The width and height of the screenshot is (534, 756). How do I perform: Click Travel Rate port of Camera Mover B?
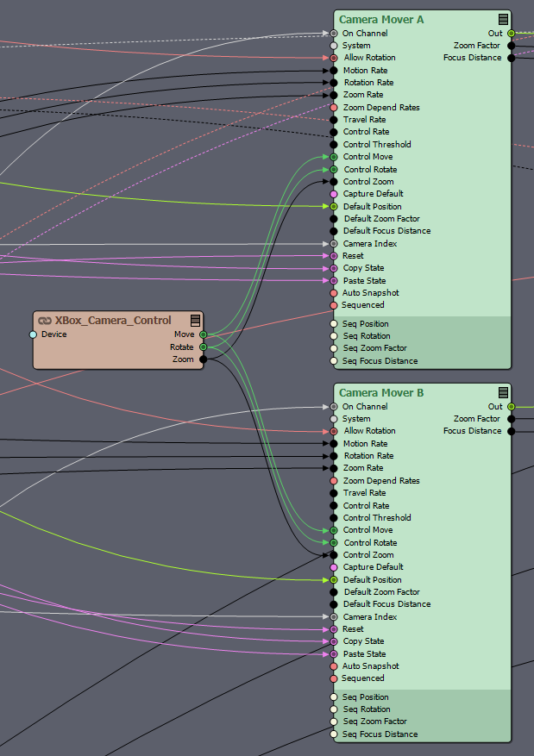[333, 493]
